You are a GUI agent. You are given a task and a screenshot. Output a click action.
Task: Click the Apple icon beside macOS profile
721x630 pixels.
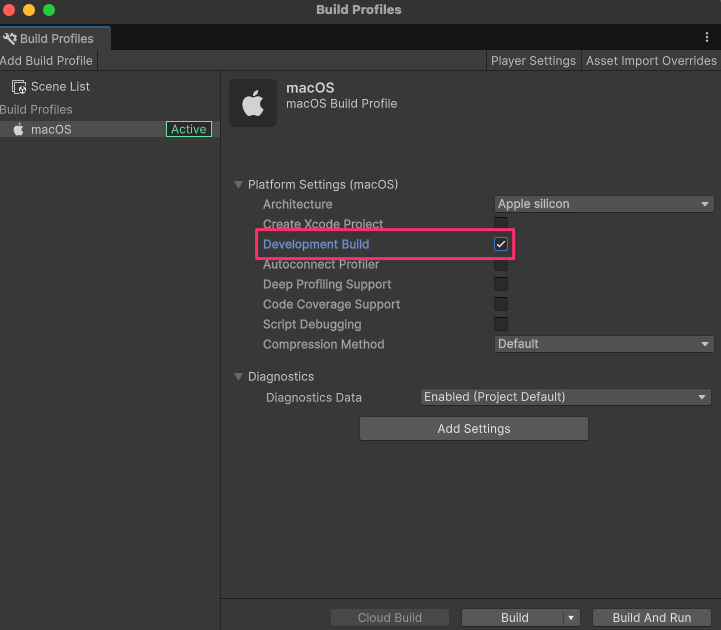tap(18, 130)
